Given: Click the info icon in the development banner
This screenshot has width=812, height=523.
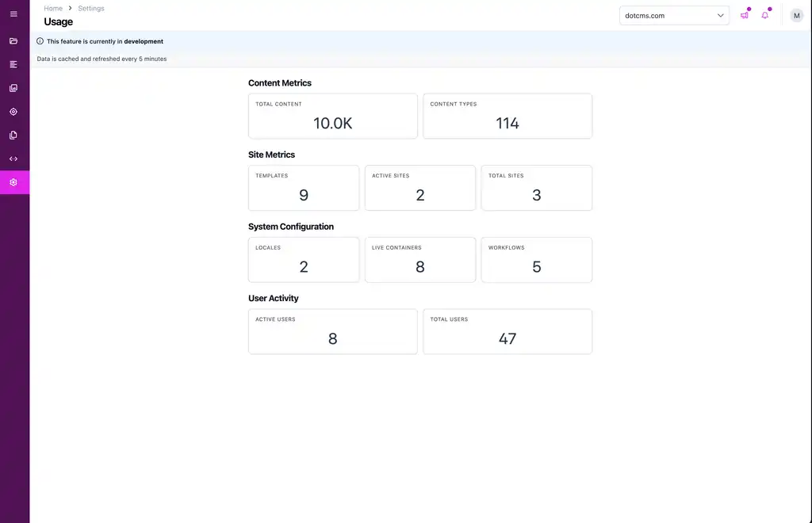Looking at the screenshot, I should [x=40, y=41].
